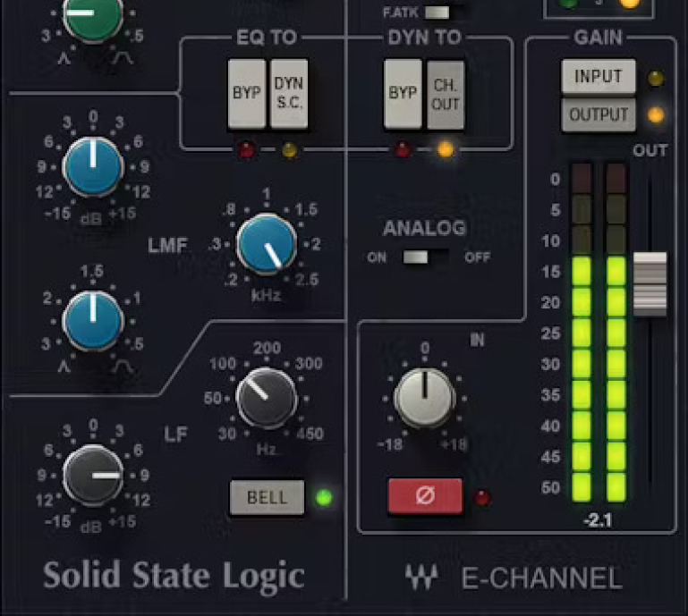688x616 pixels.
Task: Bypass dynamics using DYN TO BYP
Action: 403,93
